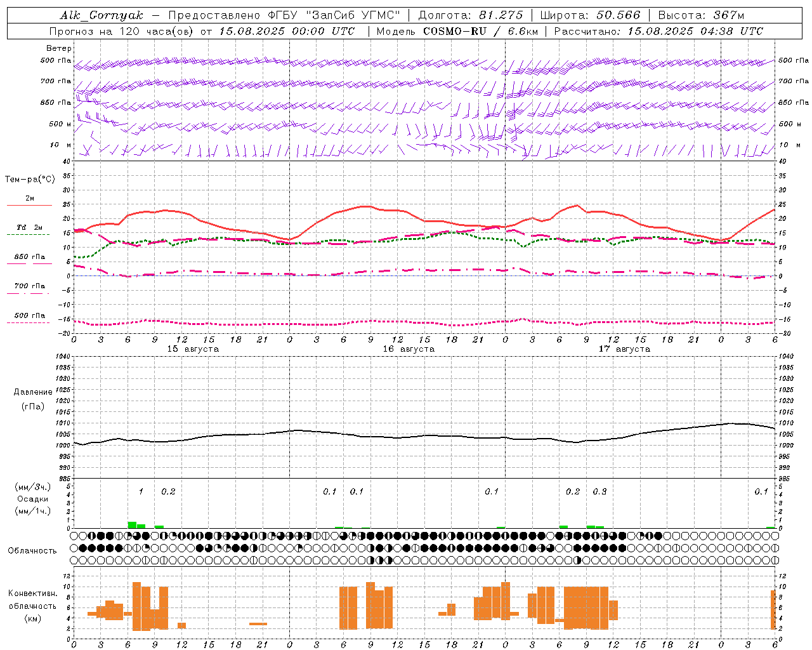
Task: Select the 700 гПа temperature legend entry
Action: click(29, 286)
